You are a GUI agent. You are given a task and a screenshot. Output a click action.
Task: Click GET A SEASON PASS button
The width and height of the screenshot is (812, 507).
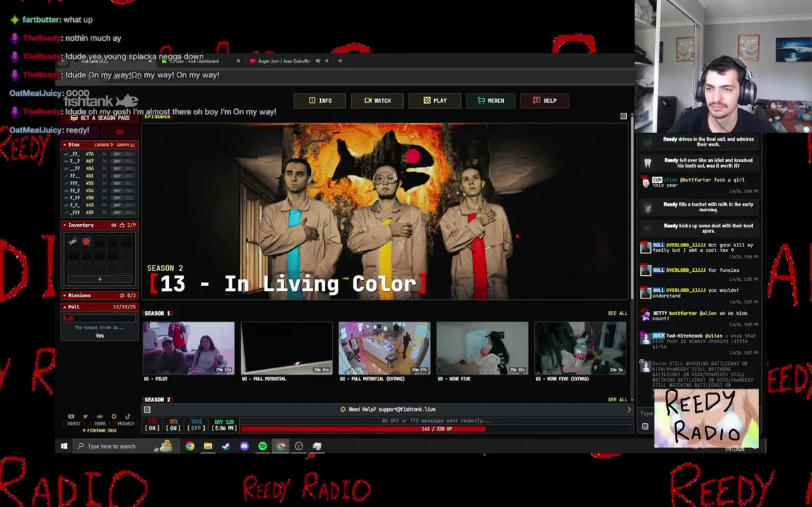click(100, 118)
